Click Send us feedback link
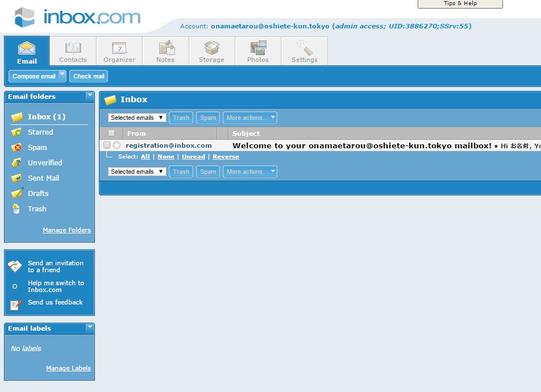This screenshot has height=392, width=541. click(55, 302)
